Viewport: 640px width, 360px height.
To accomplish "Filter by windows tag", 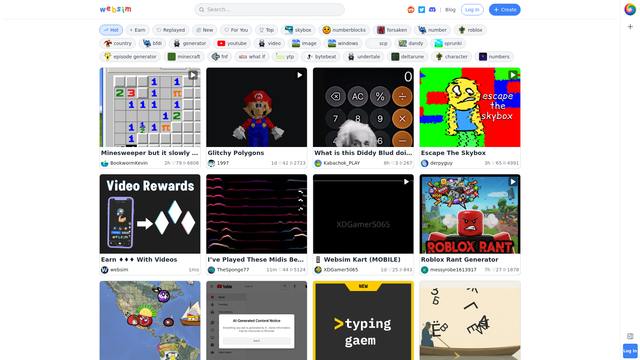I will click(x=343, y=43).
